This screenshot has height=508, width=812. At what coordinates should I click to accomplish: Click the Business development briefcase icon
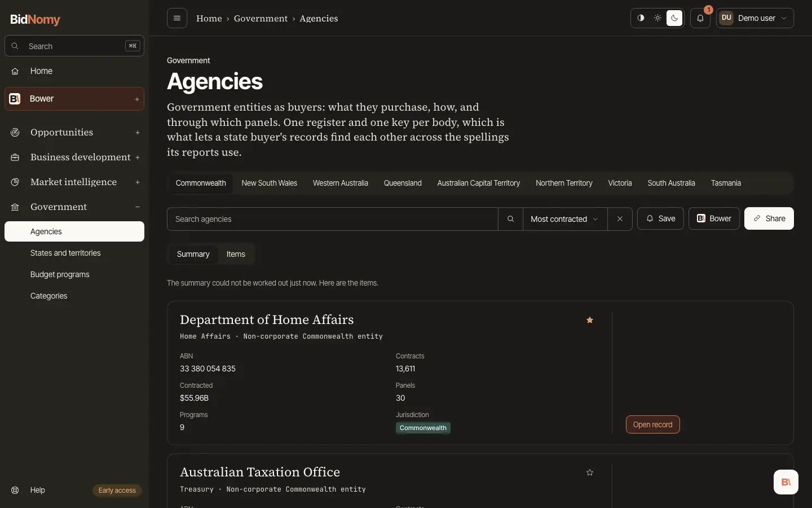point(15,157)
